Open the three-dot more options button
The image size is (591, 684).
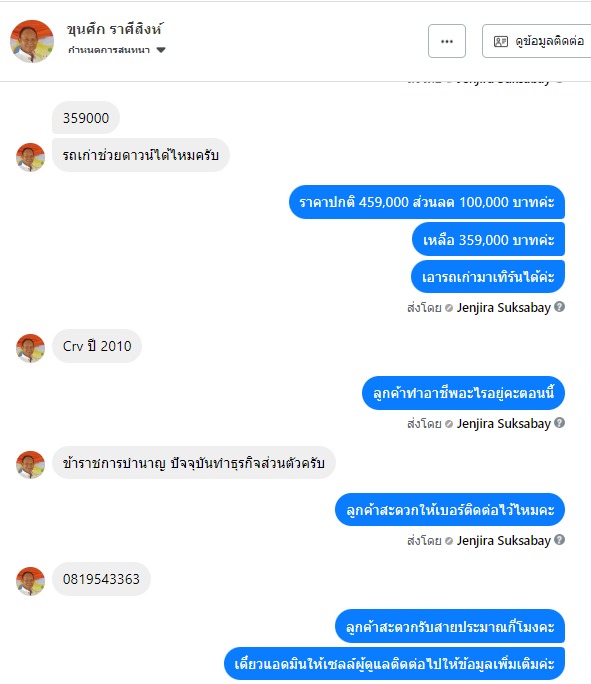447,41
